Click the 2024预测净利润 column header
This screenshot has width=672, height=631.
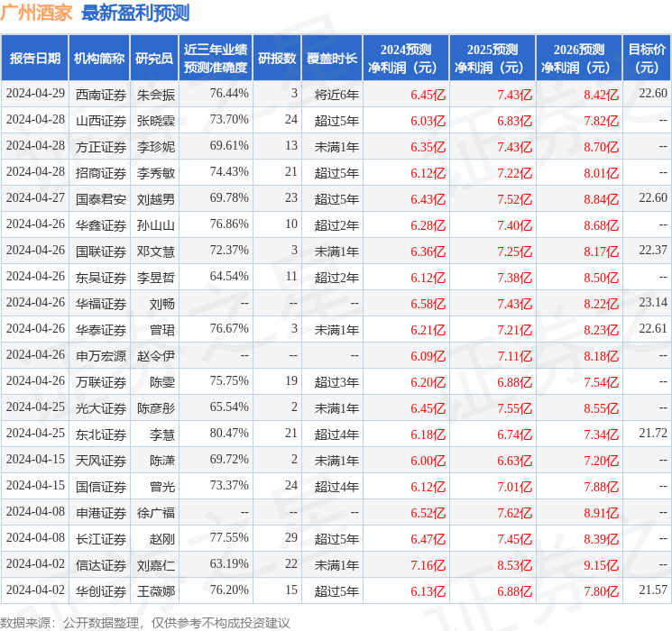click(x=406, y=58)
